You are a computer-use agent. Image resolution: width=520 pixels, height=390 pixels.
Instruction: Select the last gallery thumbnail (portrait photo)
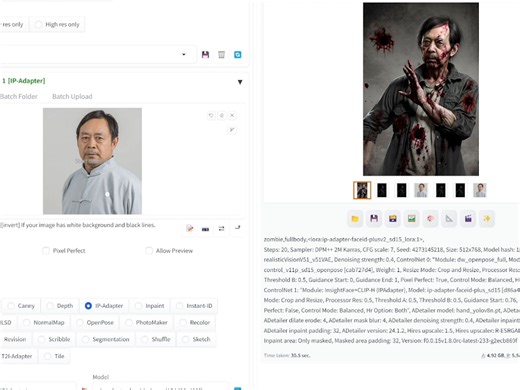coord(480,190)
